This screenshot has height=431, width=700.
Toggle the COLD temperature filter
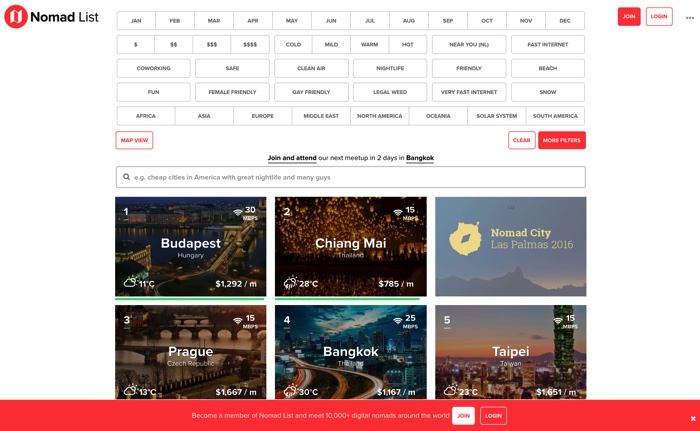click(x=293, y=44)
